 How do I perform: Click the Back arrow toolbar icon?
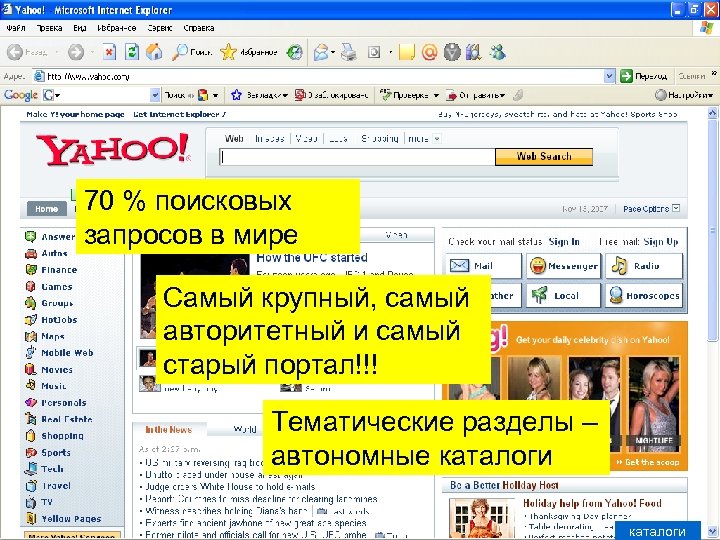pyautogui.click(x=15, y=52)
